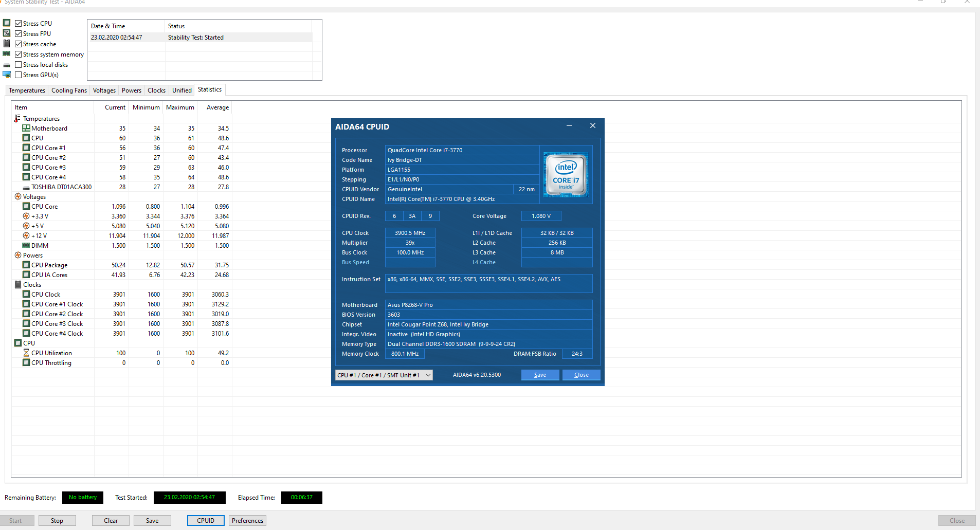980x530 pixels.
Task: Click the Voltages section icon
Action: 18,196
